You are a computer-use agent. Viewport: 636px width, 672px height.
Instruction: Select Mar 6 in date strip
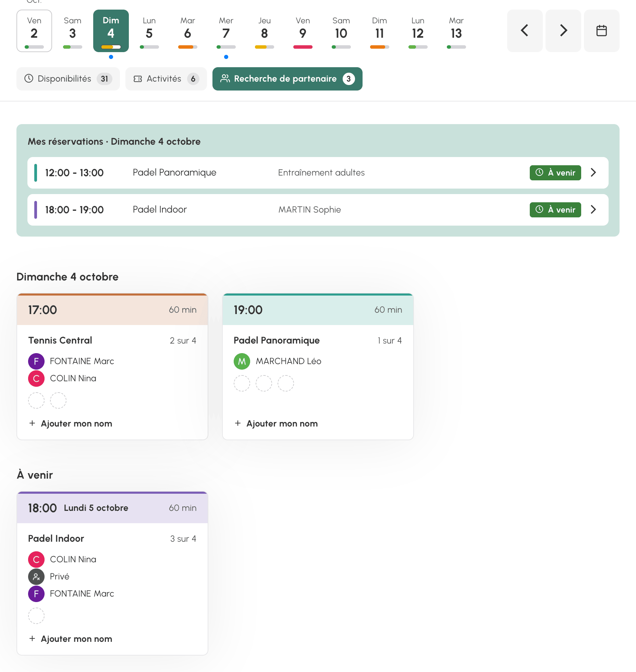click(188, 31)
